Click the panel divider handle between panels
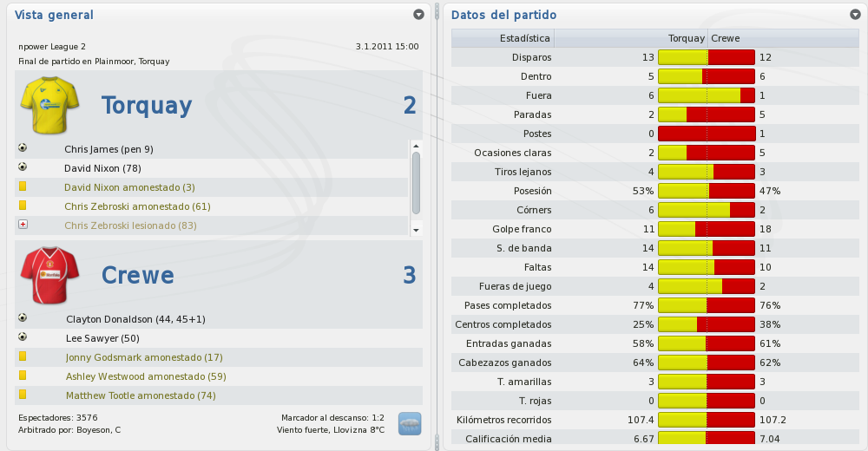The width and height of the screenshot is (868, 451). [x=437, y=225]
